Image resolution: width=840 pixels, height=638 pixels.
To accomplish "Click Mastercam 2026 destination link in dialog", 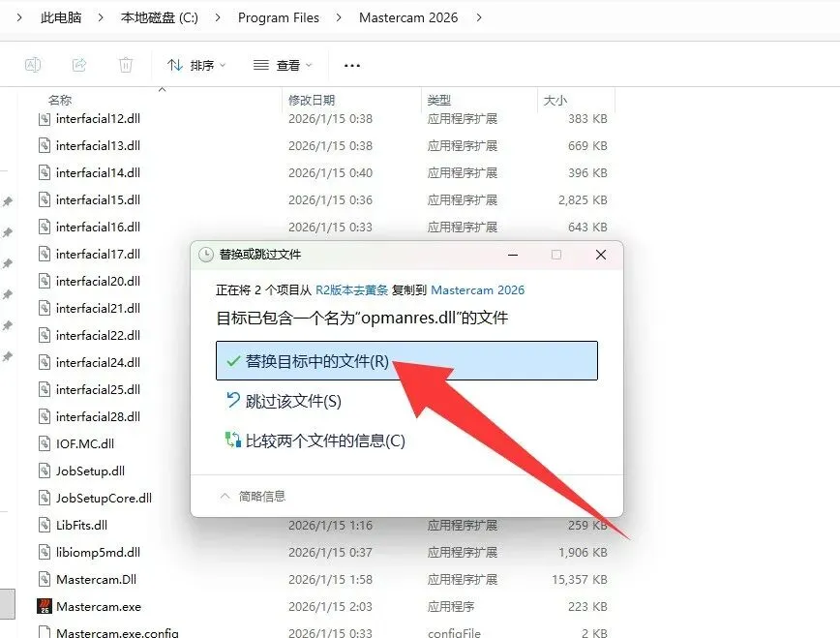I will point(477,290).
